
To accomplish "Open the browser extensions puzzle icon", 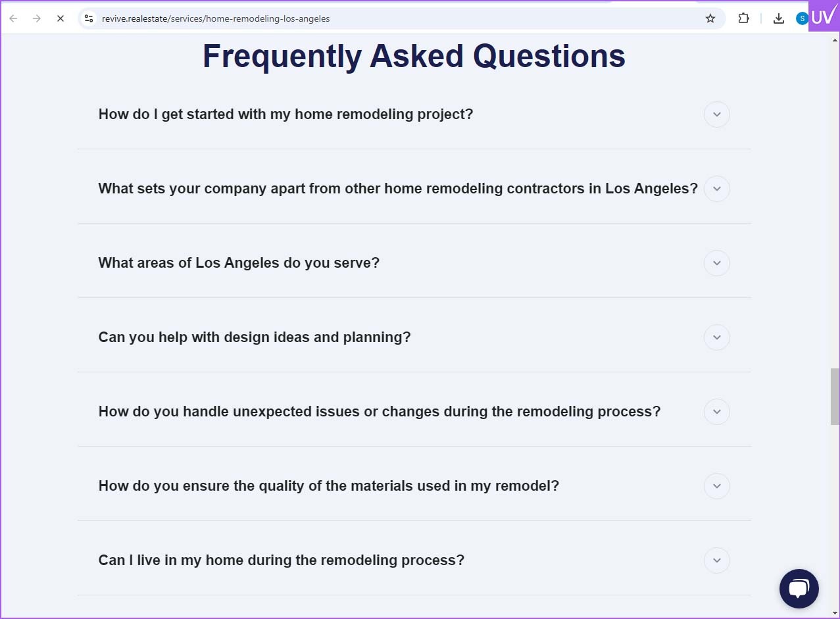I will click(743, 18).
